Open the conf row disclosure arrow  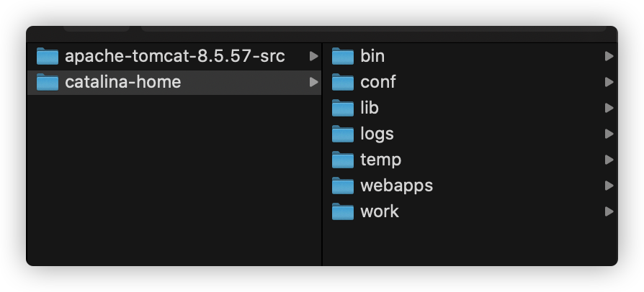click(609, 82)
